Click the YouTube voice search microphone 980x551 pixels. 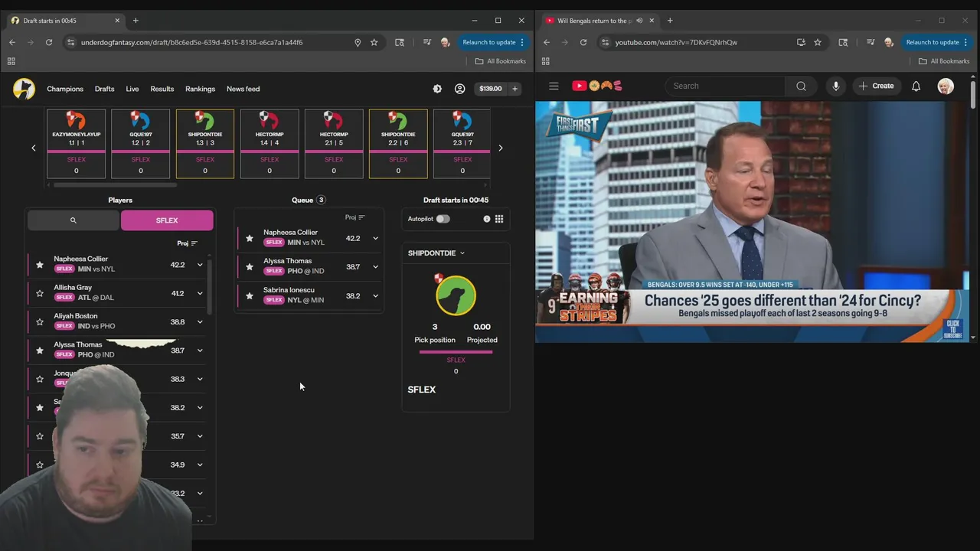click(835, 86)
